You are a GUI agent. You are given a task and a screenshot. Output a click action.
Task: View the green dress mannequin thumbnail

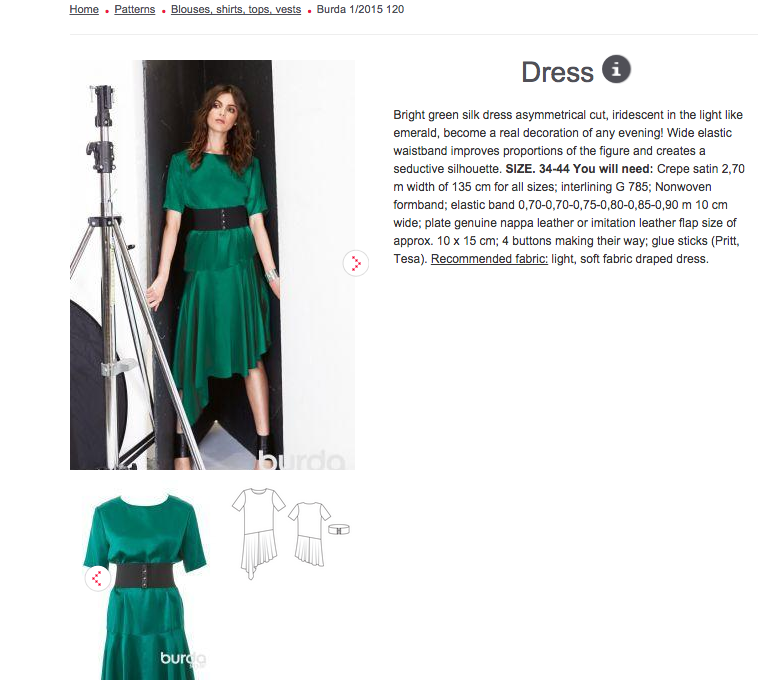(146, 586)
